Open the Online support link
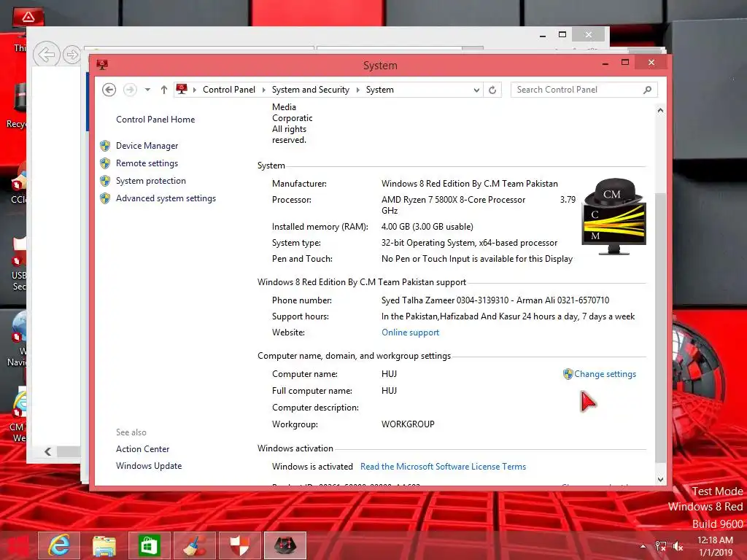Image resolution: width=747 pixels, height=560 pixels. [x=410, y=332]
